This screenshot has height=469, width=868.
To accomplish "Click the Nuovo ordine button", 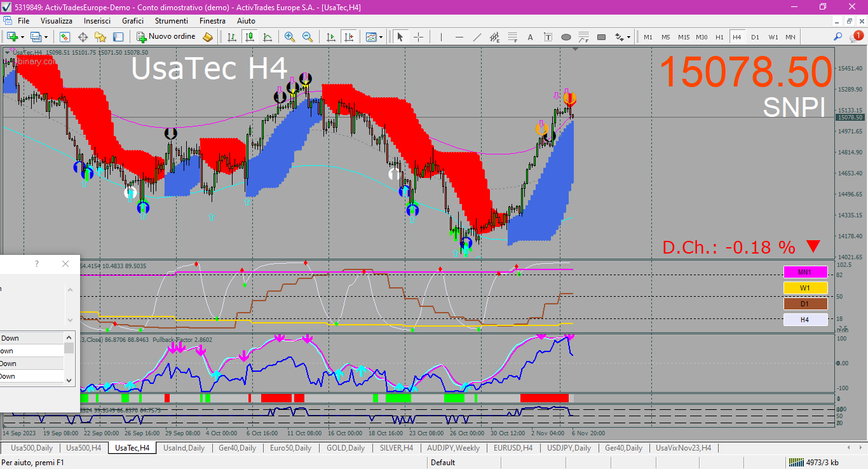I will tap(166, 37).
